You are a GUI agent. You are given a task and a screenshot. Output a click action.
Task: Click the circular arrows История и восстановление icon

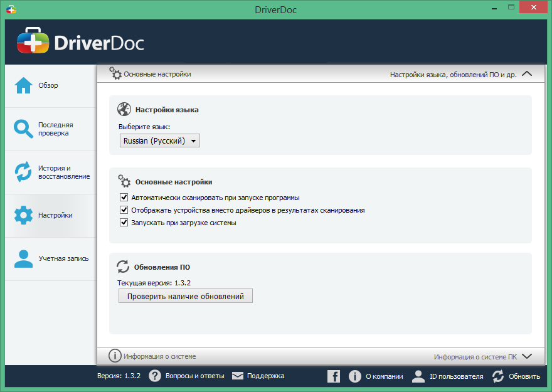click(23, 172)
